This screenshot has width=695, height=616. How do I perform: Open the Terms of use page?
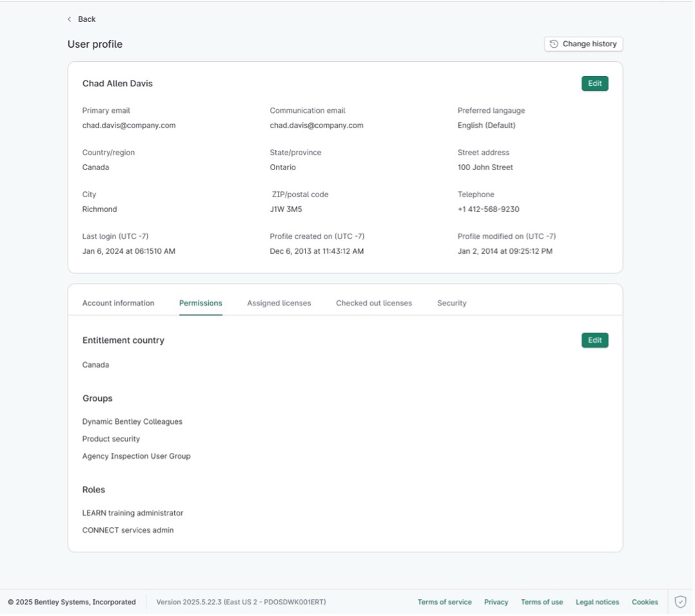tap(542, 602)
